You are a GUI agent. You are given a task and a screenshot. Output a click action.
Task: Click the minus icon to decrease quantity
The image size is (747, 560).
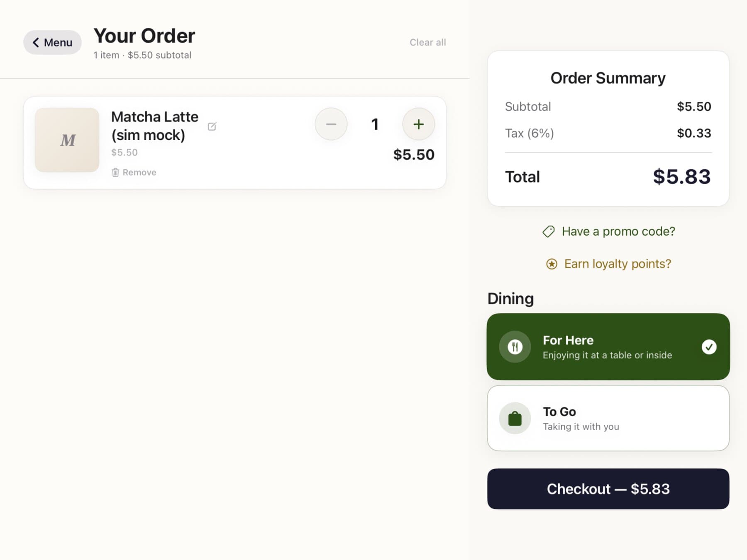(331, 124)
